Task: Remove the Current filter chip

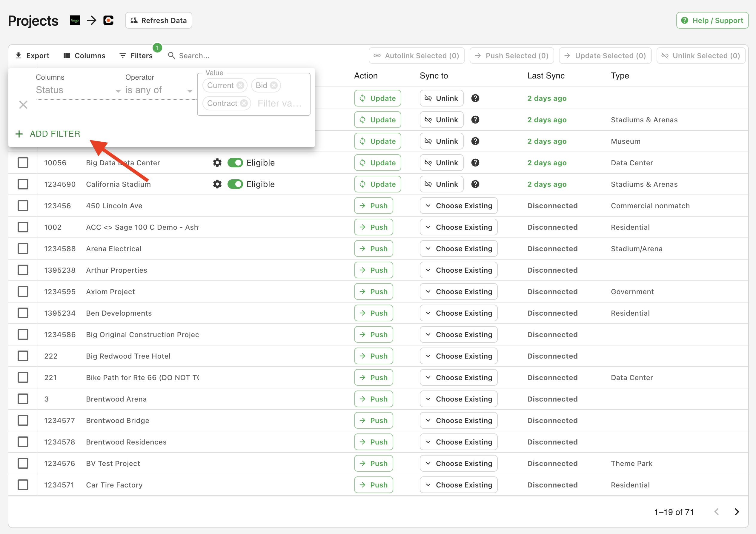Action: 241,85
